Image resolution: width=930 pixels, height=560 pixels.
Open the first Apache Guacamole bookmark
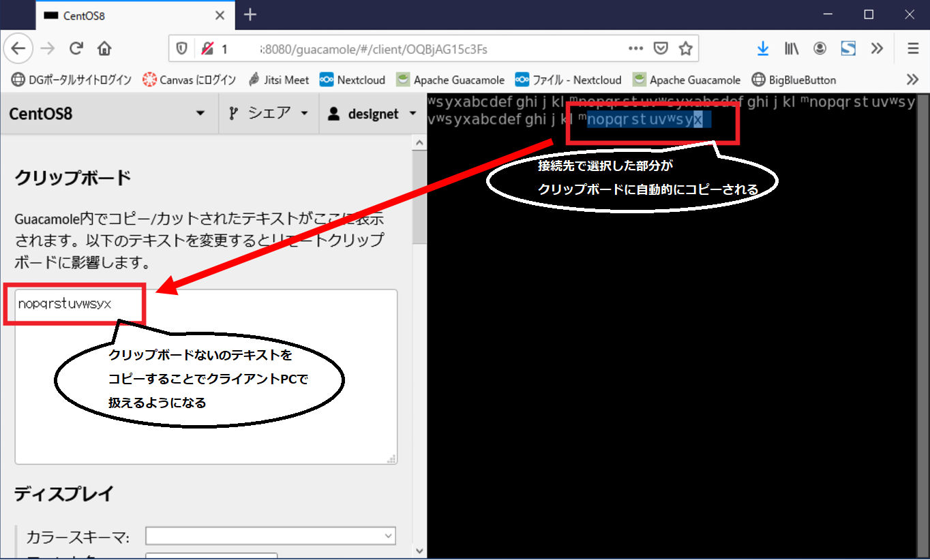click(x=451, y=80)
